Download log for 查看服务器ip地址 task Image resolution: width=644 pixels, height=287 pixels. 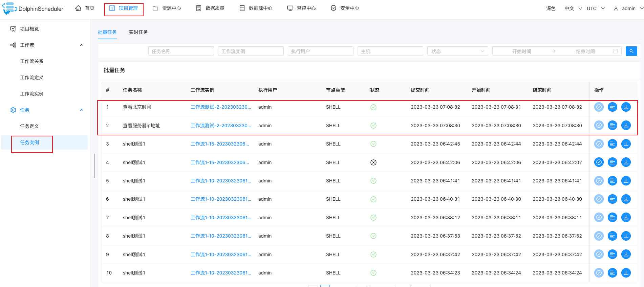coord(626,125)
